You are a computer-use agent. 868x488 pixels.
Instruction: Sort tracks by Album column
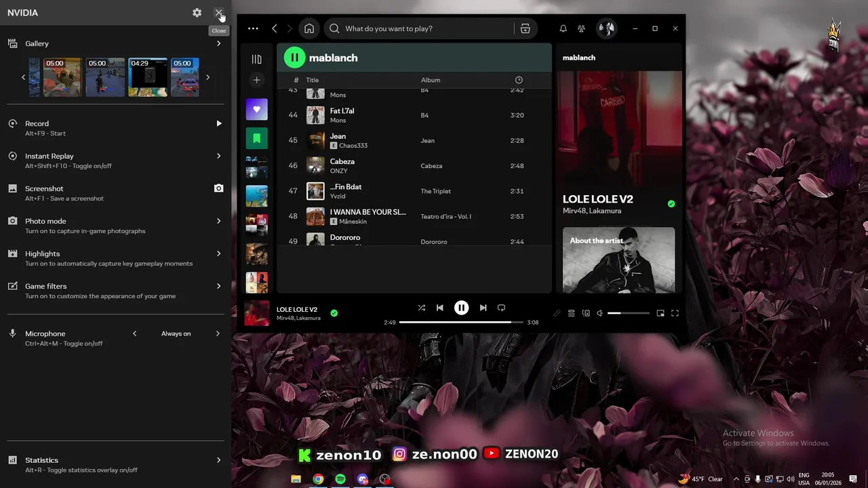[431, 80]
